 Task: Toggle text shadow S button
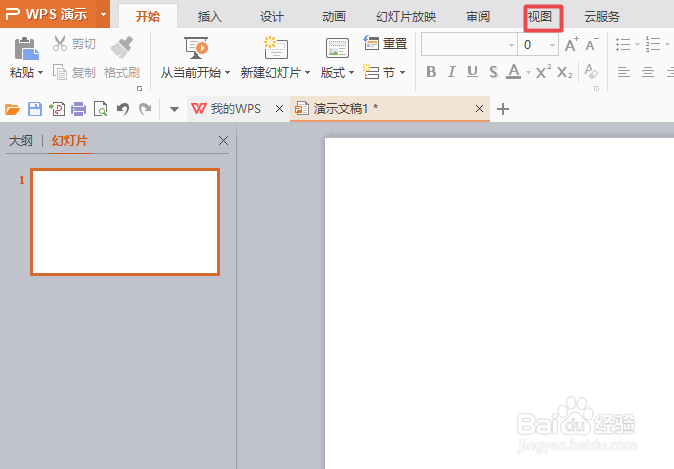pos(493,72)
